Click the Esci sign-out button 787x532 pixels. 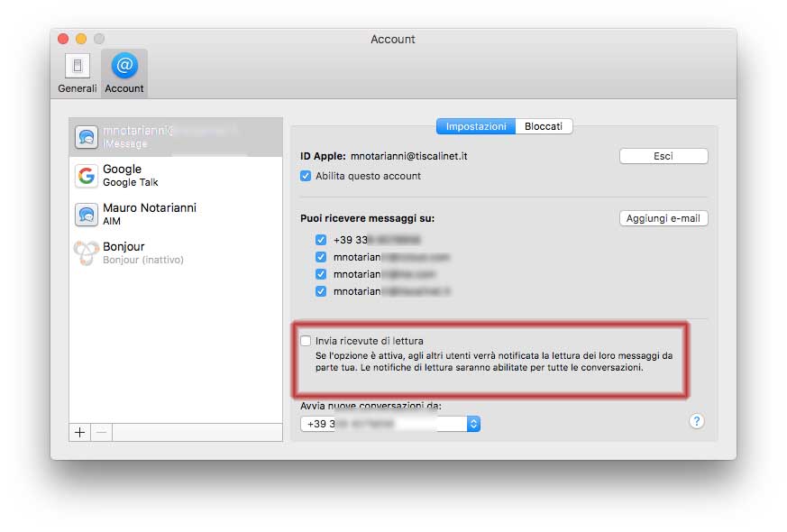click(x=663, y=156)
